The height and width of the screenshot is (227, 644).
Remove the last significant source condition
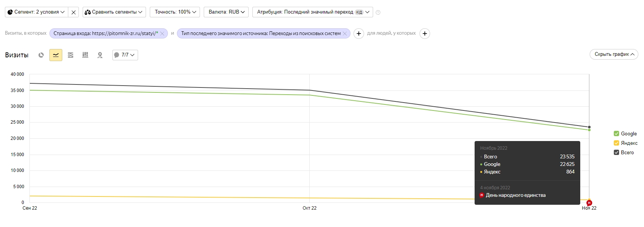(345, 34)
